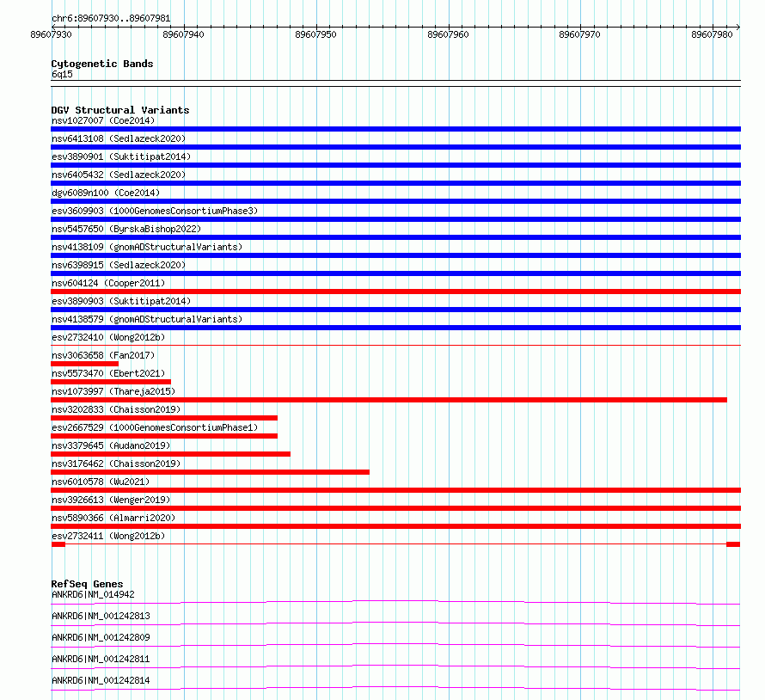Click the short red bar for nsv3063658
The width and height of the screenshot is (765, 700).
(x=84, y=364)
